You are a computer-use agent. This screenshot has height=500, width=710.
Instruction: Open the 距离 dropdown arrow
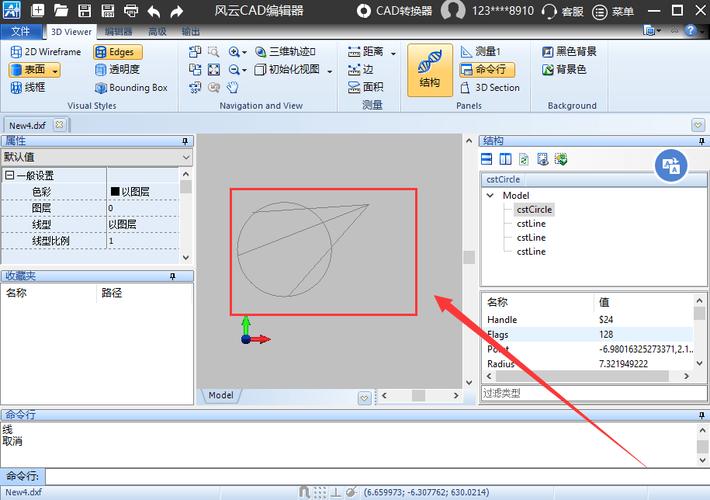393,53
